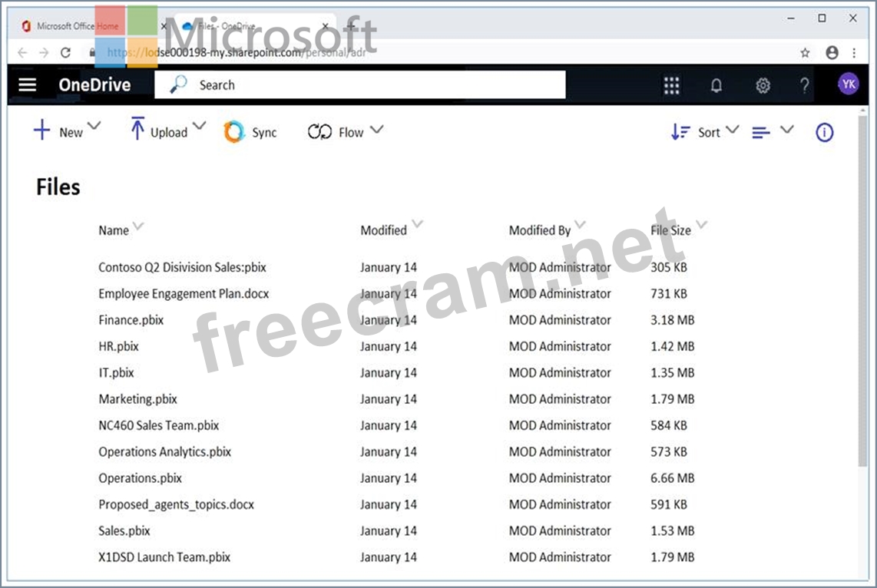The height and width of the screenshot is (588, 877).
Task: Open X1DSD Launch Team.pbix
Action: tap(164, 557)
